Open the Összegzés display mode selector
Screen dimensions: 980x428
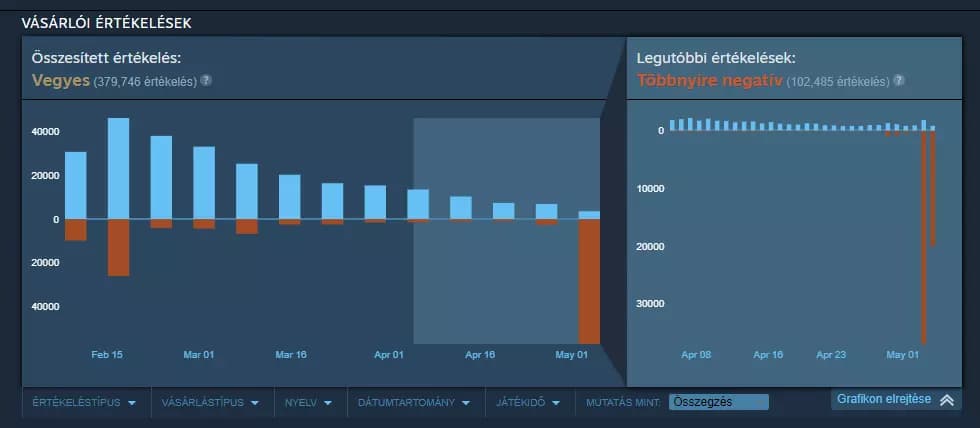(x=719, y=402)
